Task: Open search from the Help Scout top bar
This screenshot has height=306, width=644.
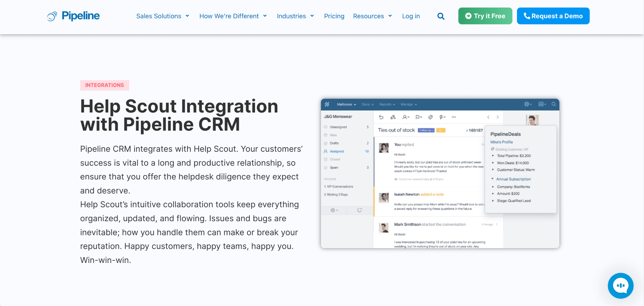Action: pyautogui.click(x=554, y=104)
